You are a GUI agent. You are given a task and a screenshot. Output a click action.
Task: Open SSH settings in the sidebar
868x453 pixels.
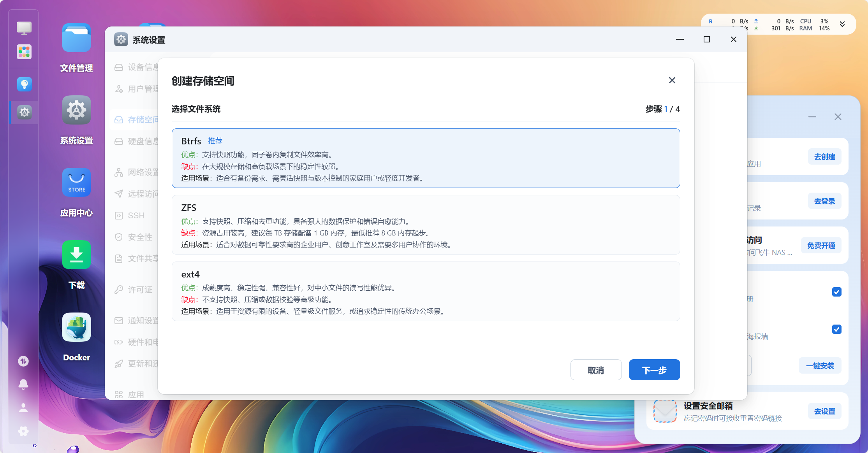[x=136, y=216]
